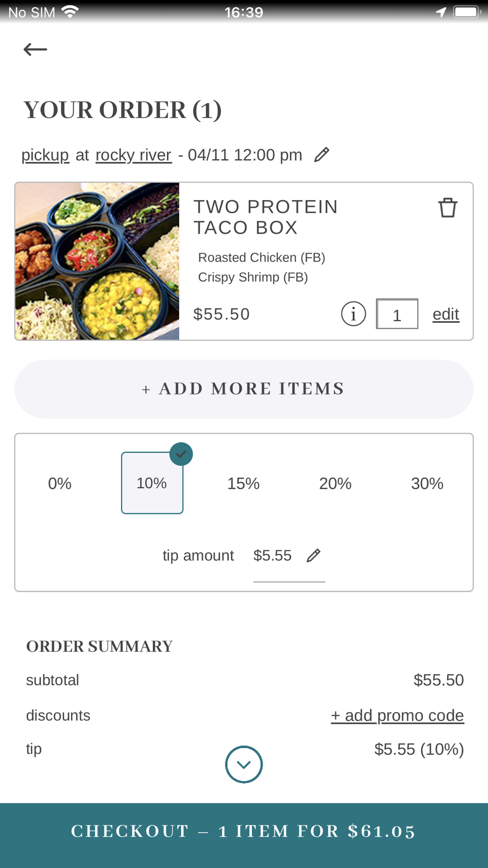Click edit link for taco box
Image resolution: width=488 pixels, height=868 pixels.
point(446,314)
